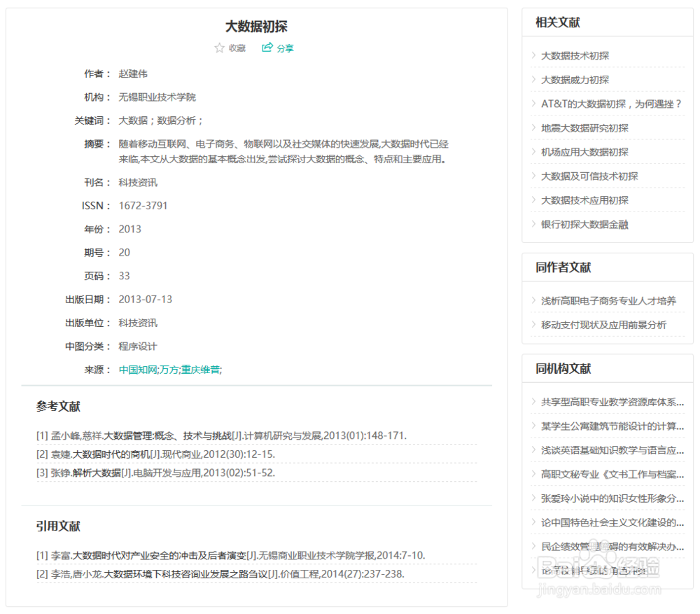The width and height of the screenshot is (700, 614).
Task: Open the 万方 source link
Action: point(169,370)
